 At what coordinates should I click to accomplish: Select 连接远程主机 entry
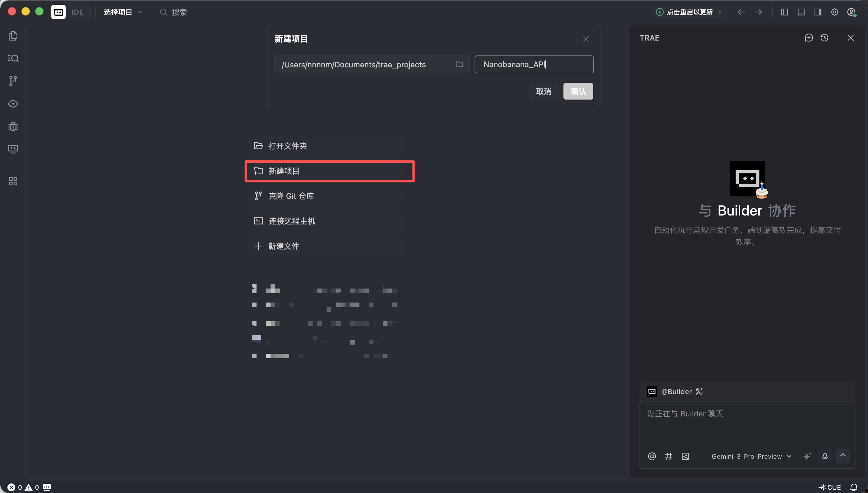click(x=291, y=221)
